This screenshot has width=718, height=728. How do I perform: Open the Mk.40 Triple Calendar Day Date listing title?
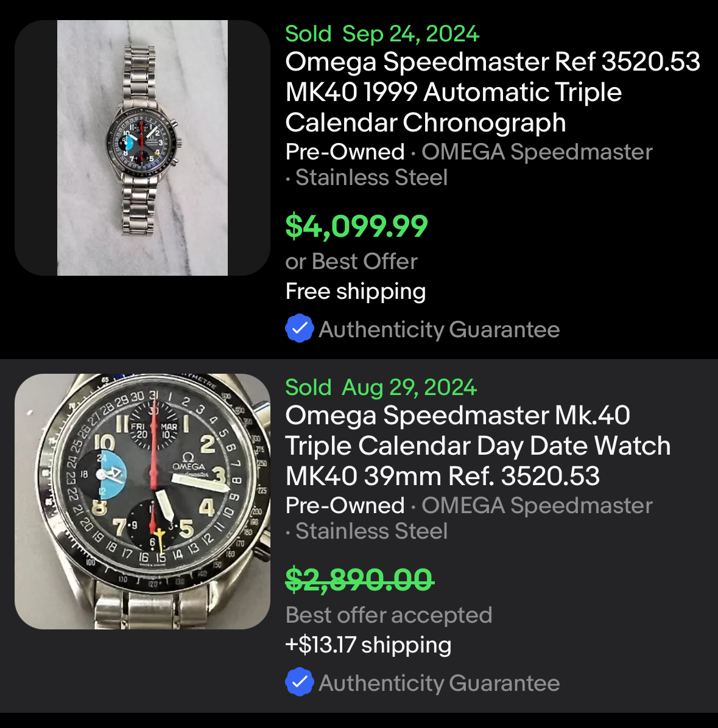tap(477, 446)
